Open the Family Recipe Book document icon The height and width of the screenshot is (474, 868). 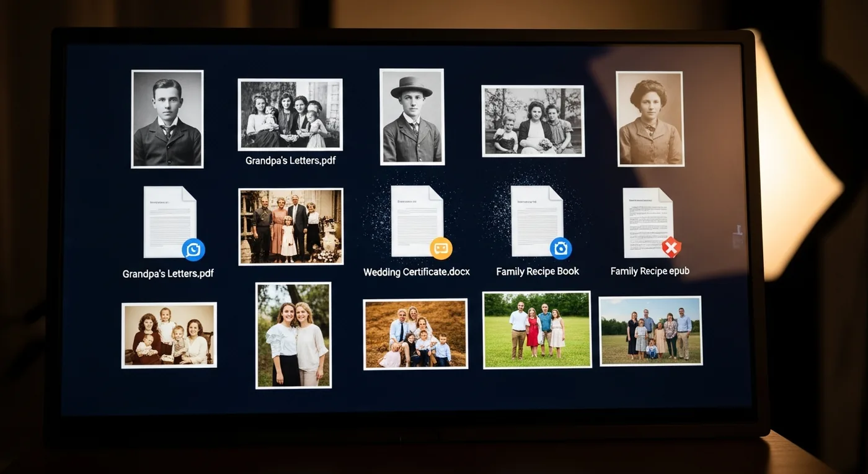coord(537,221)
